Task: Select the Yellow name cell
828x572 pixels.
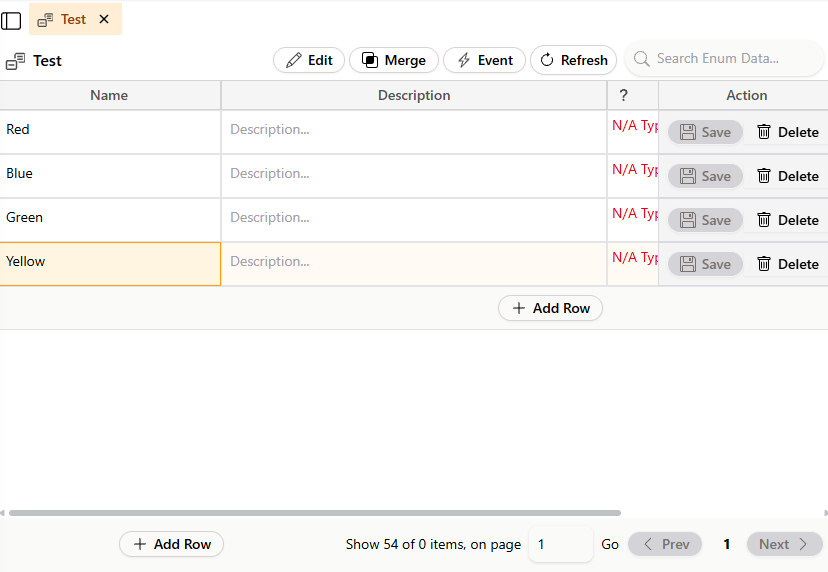Action: click(110, 264)
